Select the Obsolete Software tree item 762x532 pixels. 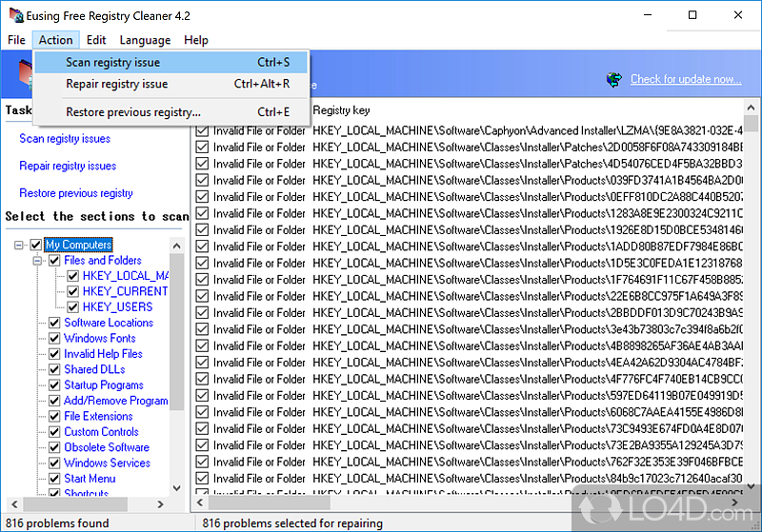tap(107, 447)
